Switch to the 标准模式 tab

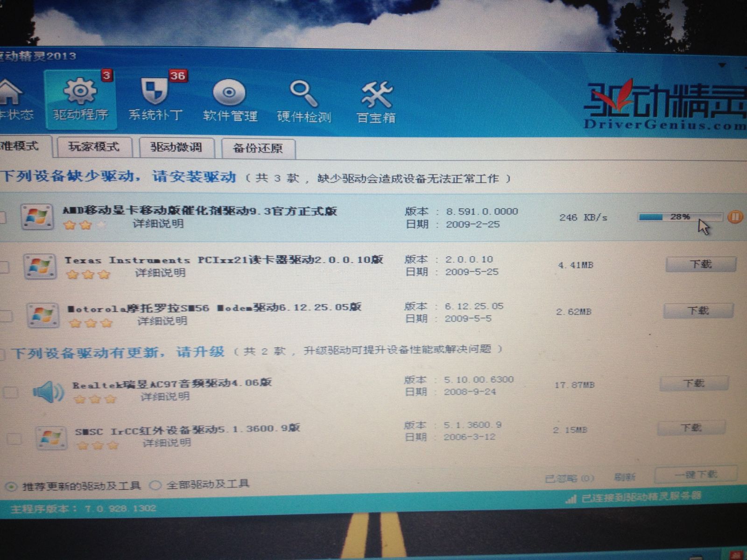click(x=23, y=147)
